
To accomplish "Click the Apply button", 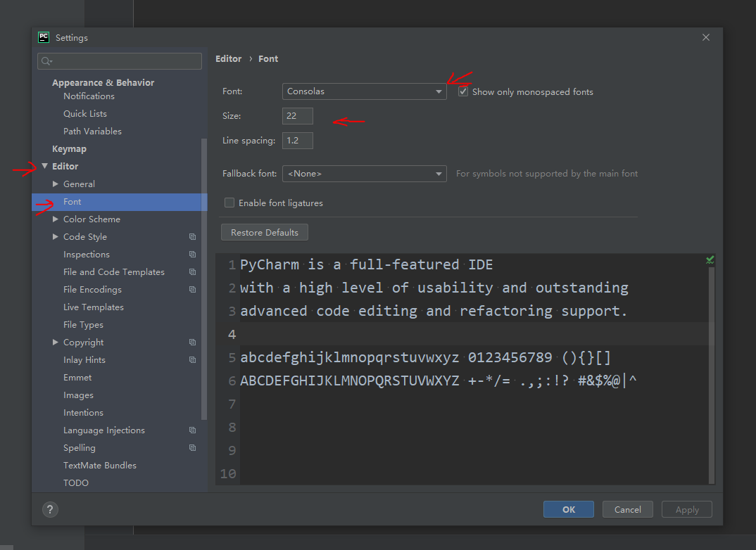I will coord(687,509).
